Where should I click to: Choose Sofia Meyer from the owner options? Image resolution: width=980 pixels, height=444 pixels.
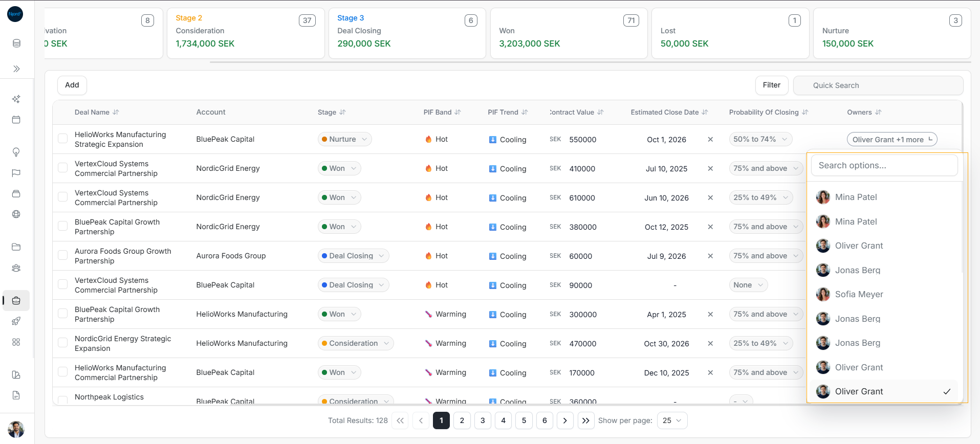885,294
